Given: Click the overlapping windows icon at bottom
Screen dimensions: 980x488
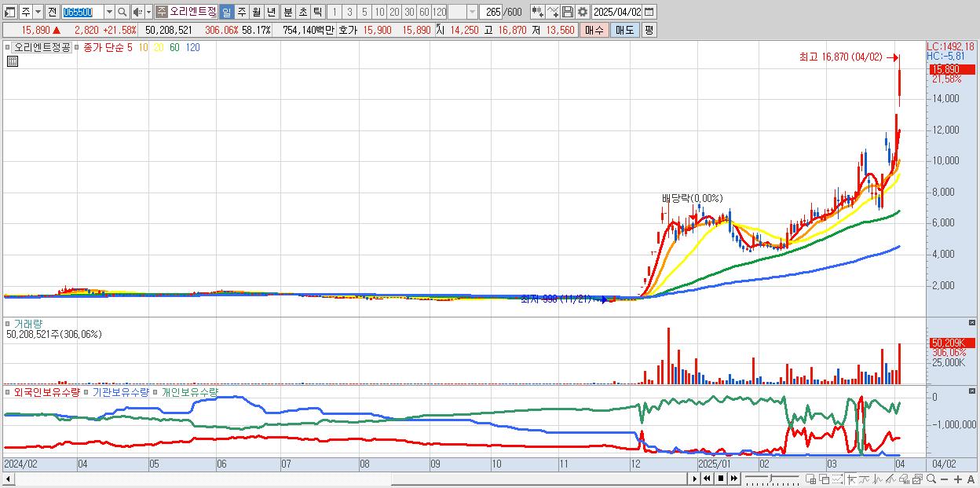Looking at the screenshot, I should 824,479.
